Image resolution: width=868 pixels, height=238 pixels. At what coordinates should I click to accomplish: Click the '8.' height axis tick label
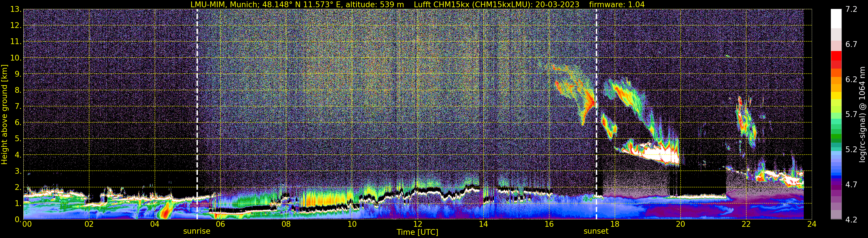pyautogui.click(x=18, y=90)
